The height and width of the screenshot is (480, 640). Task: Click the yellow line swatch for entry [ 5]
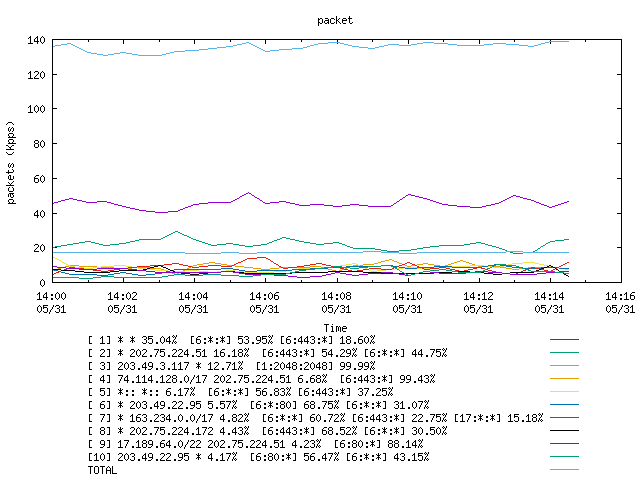tap(564, 392)
